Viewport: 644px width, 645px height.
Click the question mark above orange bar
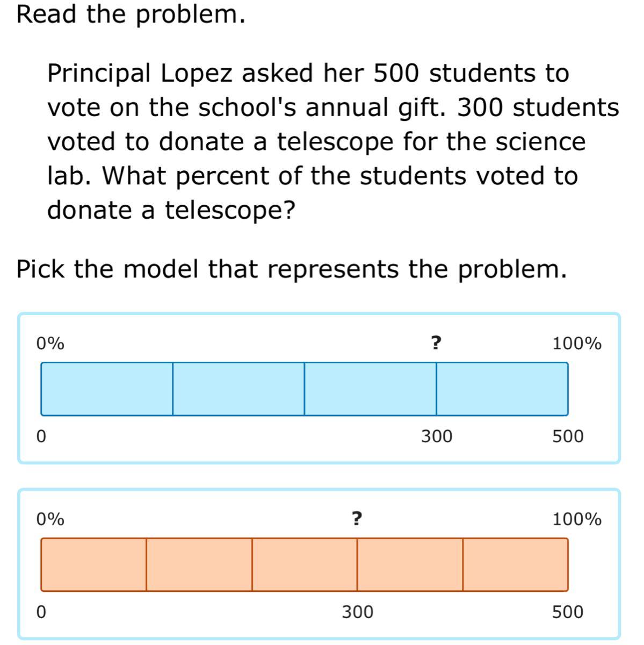(357, 519)
